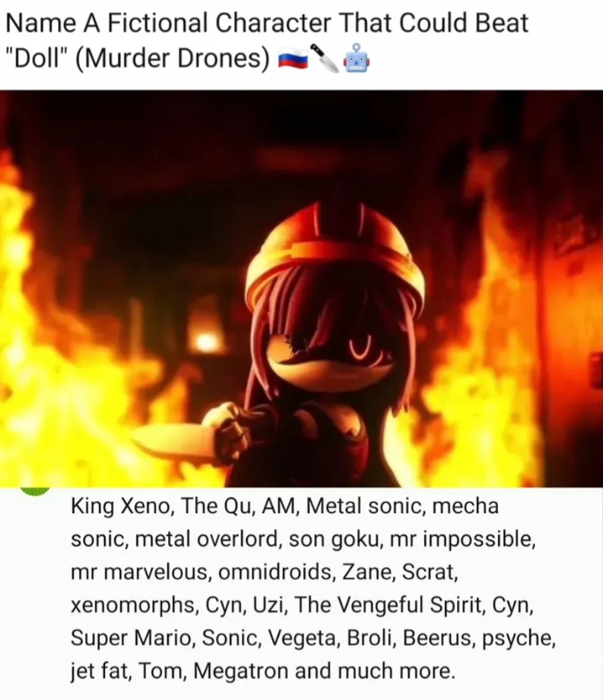Open the commenter's green avatar
Screen dimensions: 603x700
pos(34,491)
